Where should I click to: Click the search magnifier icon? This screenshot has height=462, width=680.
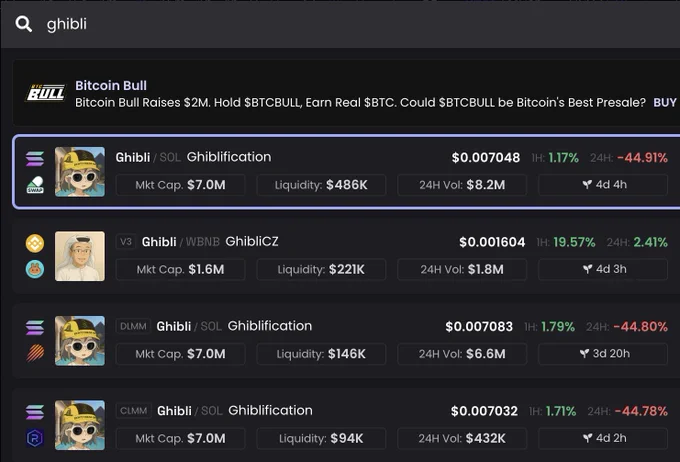[24, 24]
